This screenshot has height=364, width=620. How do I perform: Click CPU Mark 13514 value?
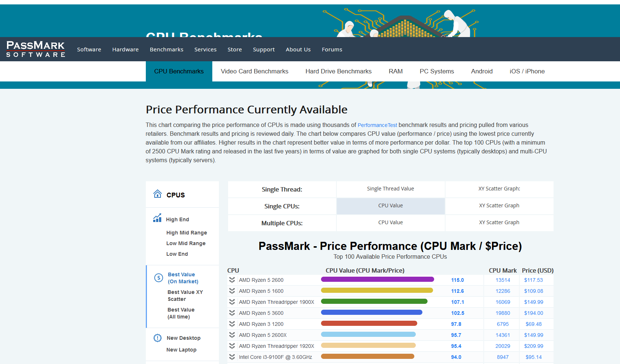point(503,280)
